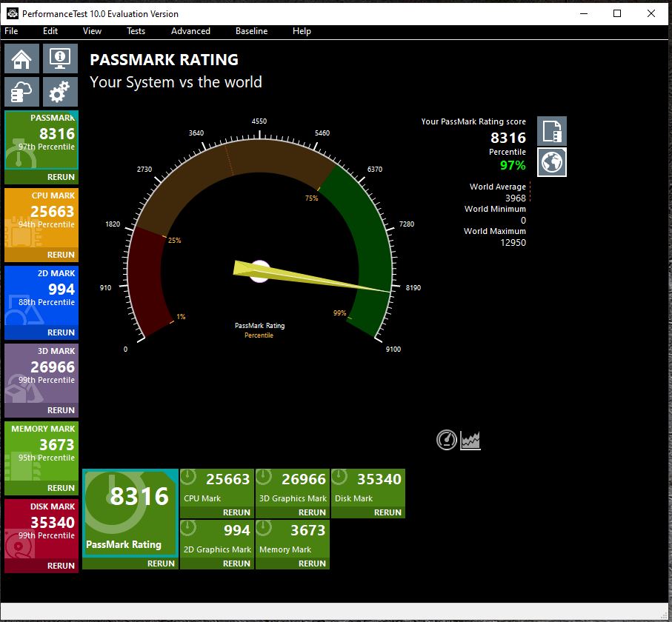Open the File menu

[x=11, y=31]
